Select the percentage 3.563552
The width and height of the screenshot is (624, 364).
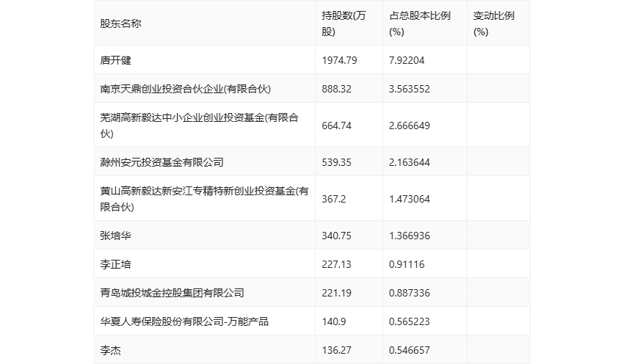pos(410,89)
